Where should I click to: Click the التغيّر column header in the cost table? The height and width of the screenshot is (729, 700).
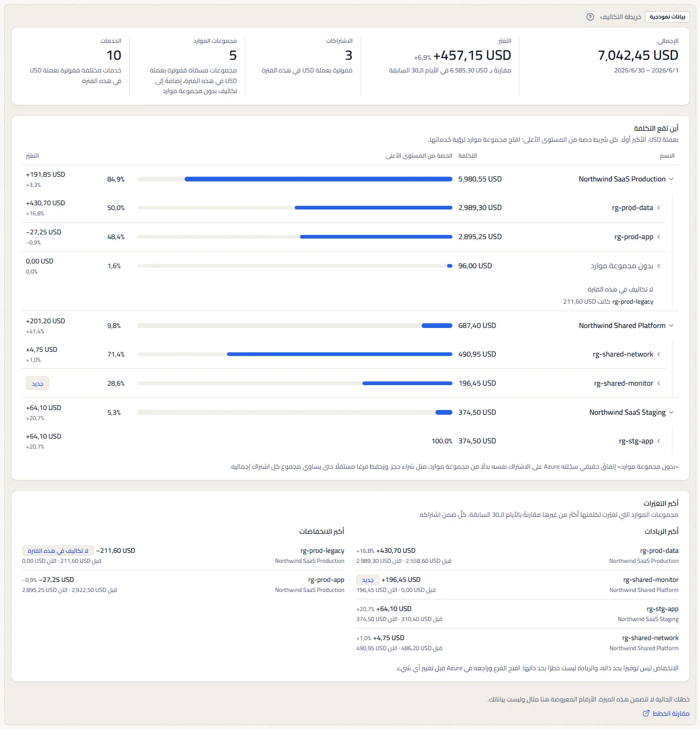32,156
